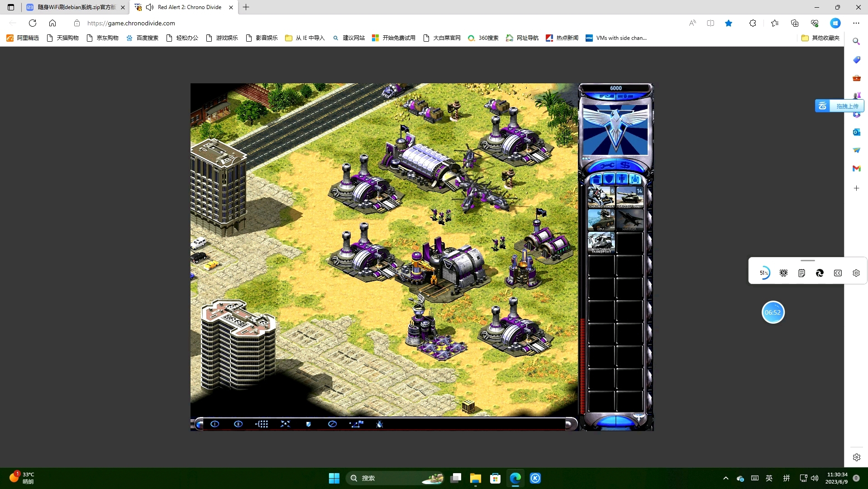Build an I.F.V. unit
Image resolution: width=868 pixels, height=489 pixels.
(601, 220)
